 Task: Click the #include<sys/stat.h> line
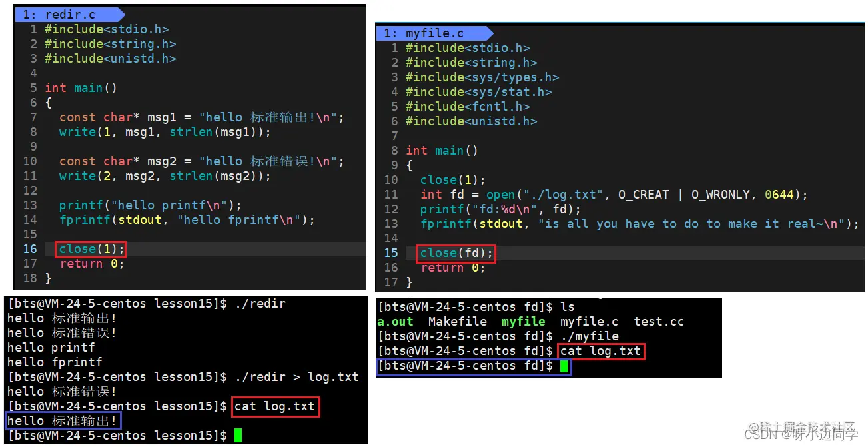point(479,92)
